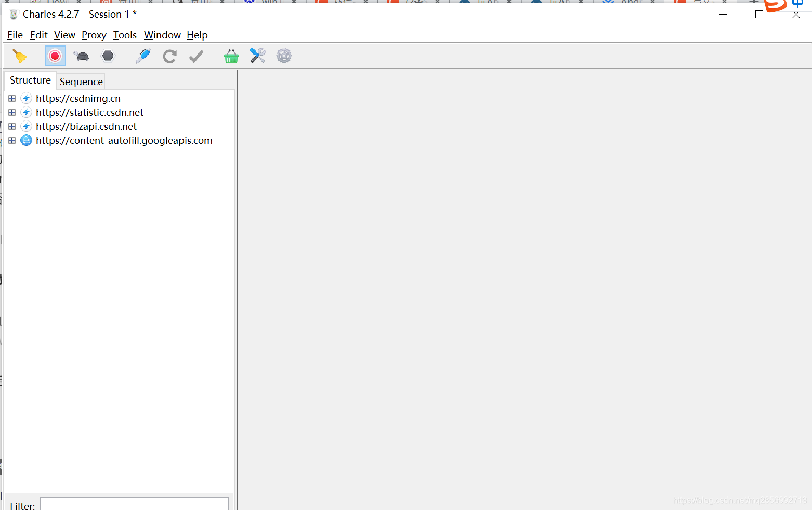This screenshot has width=812, height=510.
Task: Expand the https://statistic.csdn.net node
Action: pyautogui.click(x=12, y=112)
